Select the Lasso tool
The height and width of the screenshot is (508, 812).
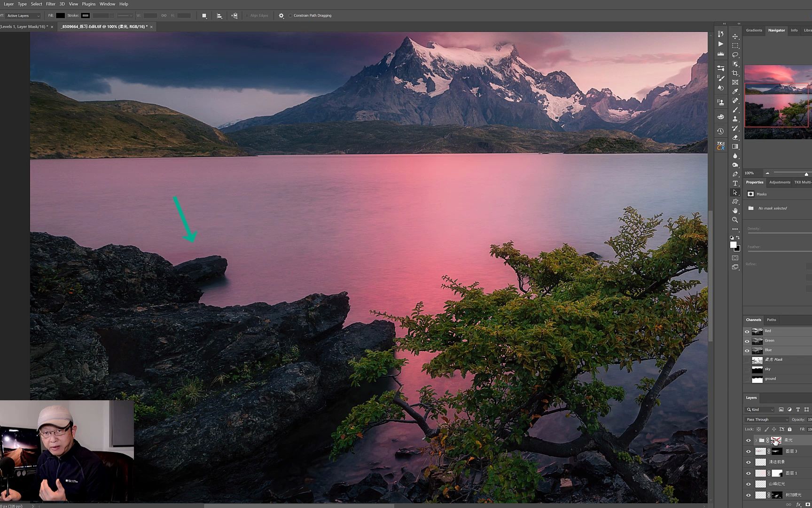click(x=735, y=55)
